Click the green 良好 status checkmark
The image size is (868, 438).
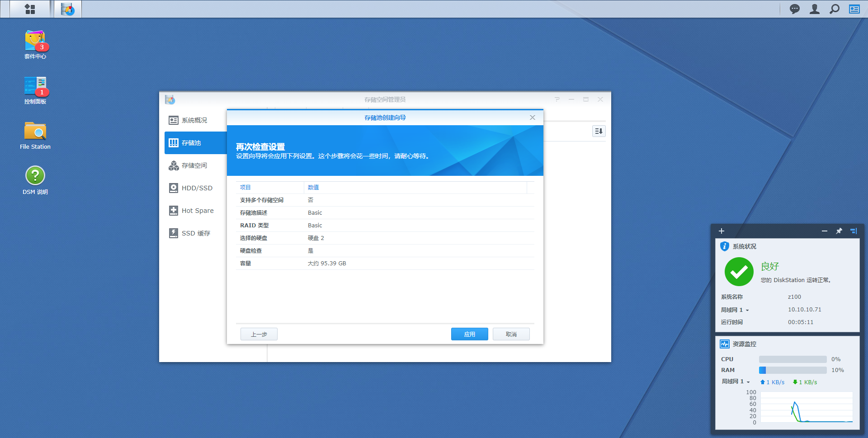tap(739, 272)
